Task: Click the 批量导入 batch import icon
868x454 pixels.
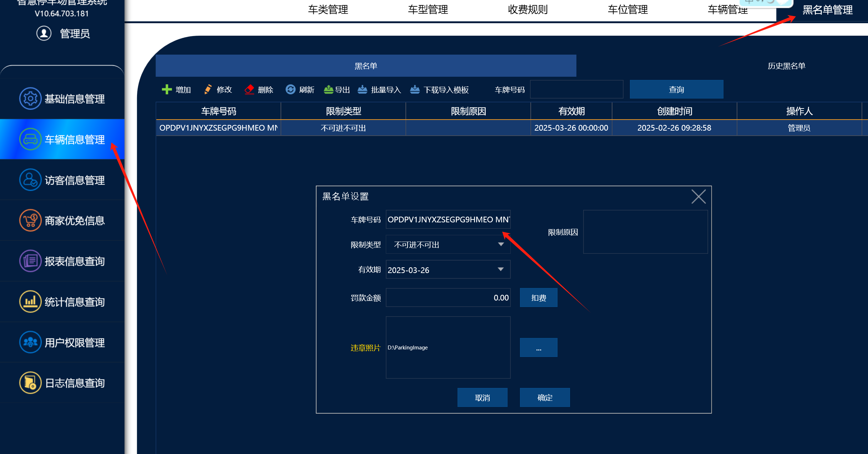Action: 362,89
